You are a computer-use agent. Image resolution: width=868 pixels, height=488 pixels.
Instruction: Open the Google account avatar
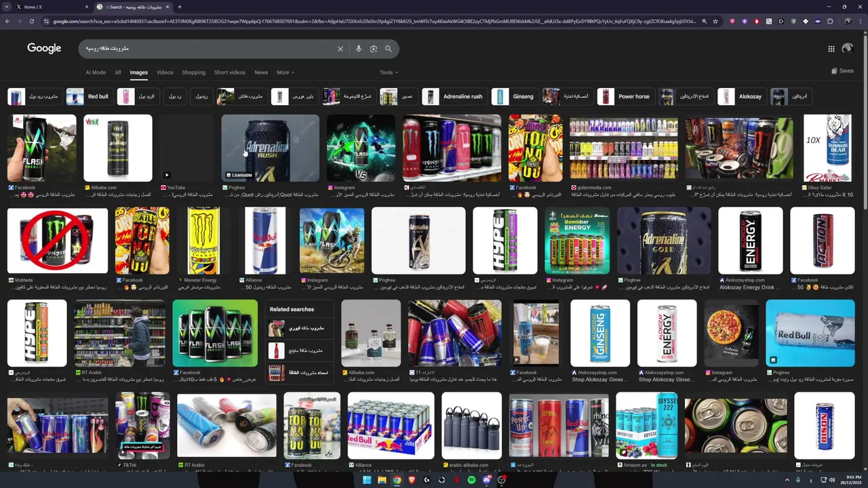[847, 49]
